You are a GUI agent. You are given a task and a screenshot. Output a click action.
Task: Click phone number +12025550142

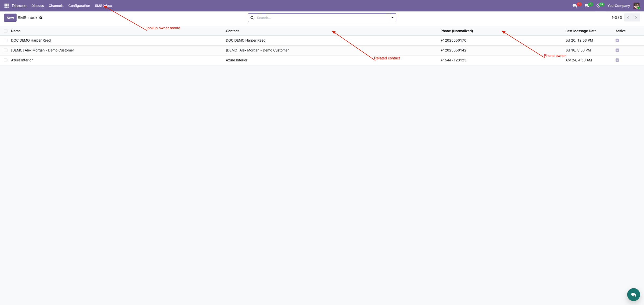(x=453, y=50)
